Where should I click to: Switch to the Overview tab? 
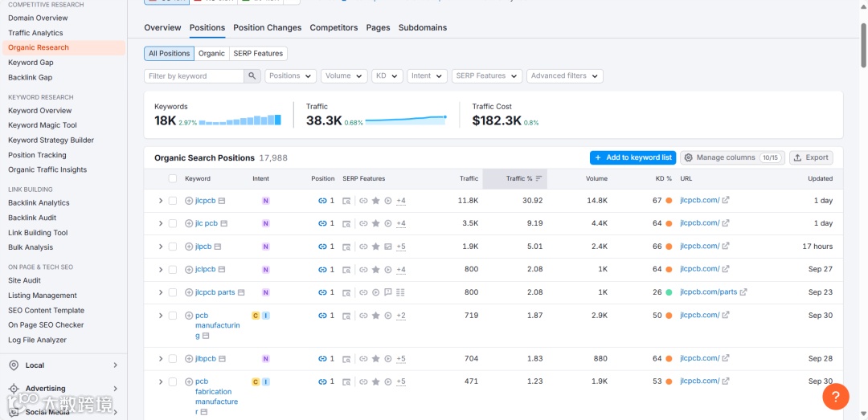[x=162, y=27]
